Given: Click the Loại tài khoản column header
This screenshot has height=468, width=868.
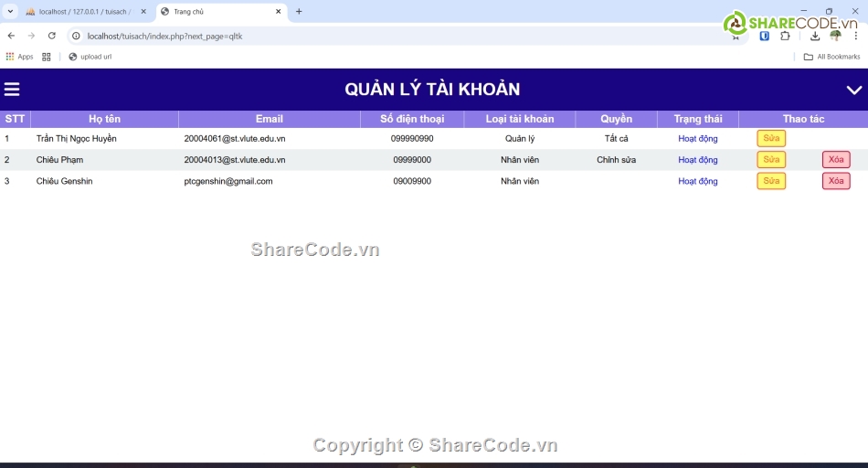Looking at the screenshot, I should (520, 119).
